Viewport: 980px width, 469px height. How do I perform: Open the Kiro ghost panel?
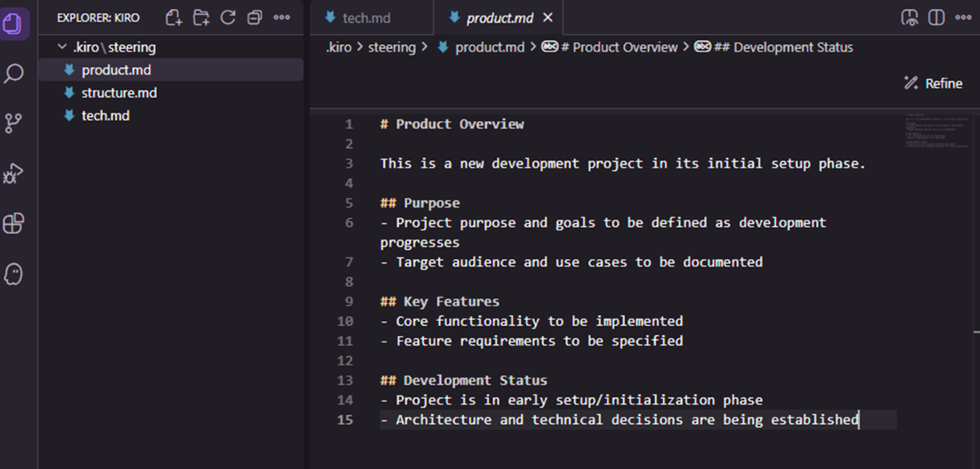[15, 274]
